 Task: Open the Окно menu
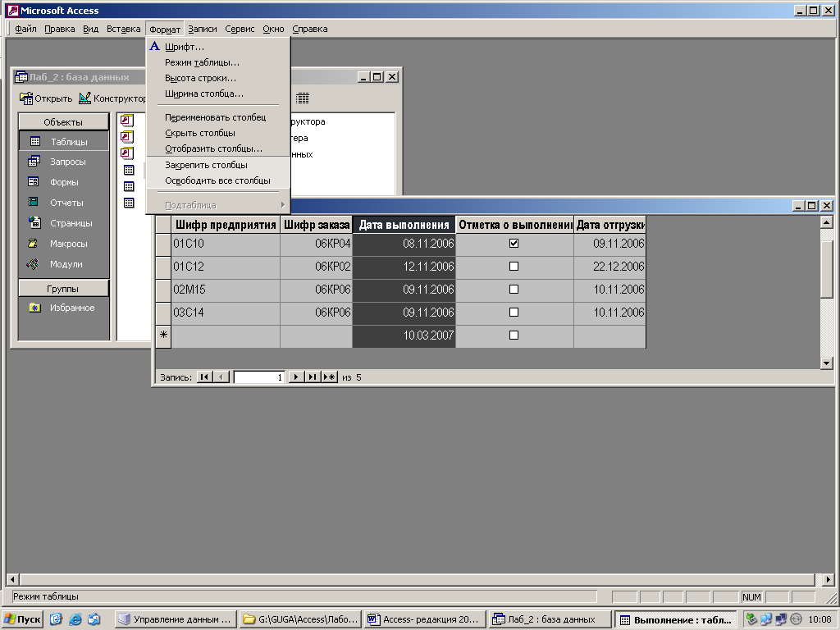coord(273,29)
